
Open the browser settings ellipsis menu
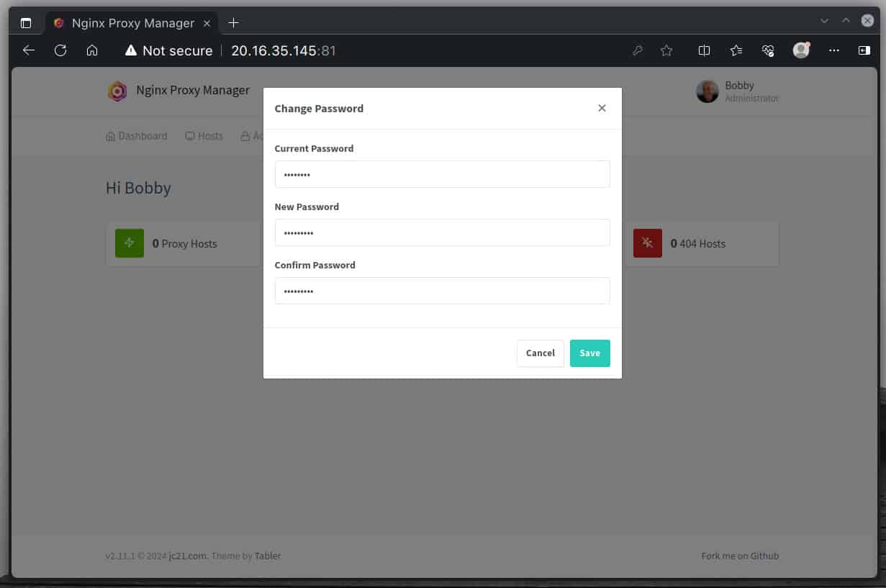[833, 50]
